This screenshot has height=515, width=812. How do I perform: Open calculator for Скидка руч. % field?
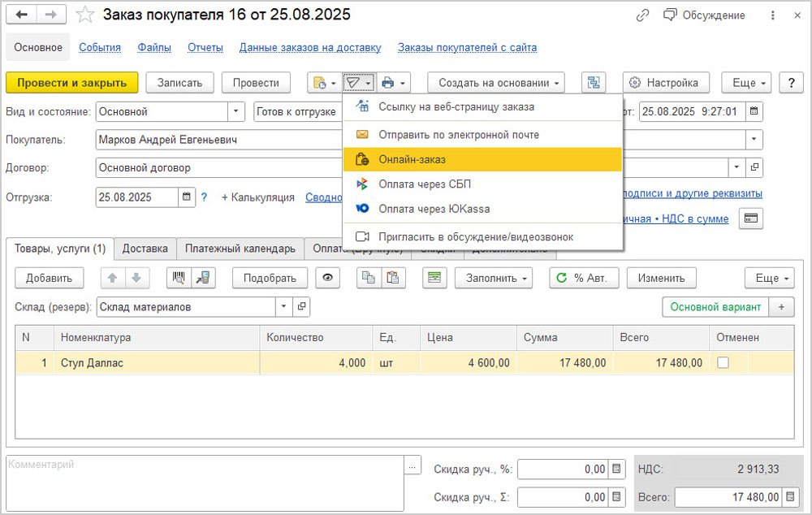point(617,469)
